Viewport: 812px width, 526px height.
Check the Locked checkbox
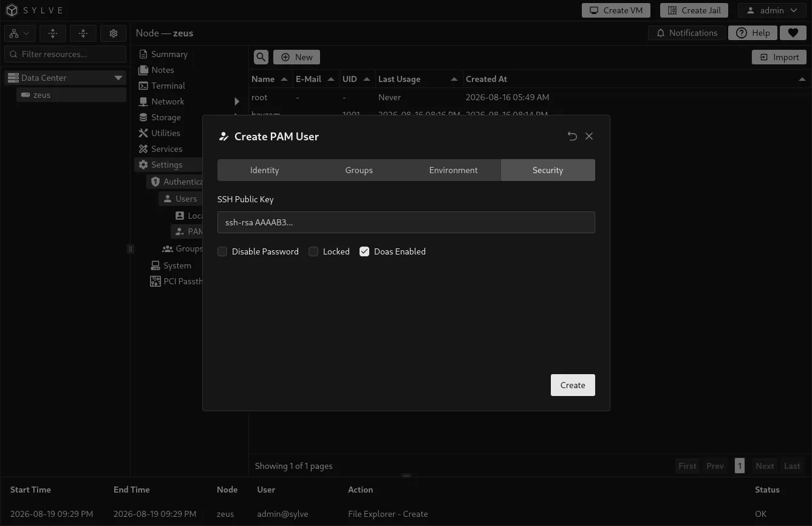pyautogui.click(x=313, y=251)
